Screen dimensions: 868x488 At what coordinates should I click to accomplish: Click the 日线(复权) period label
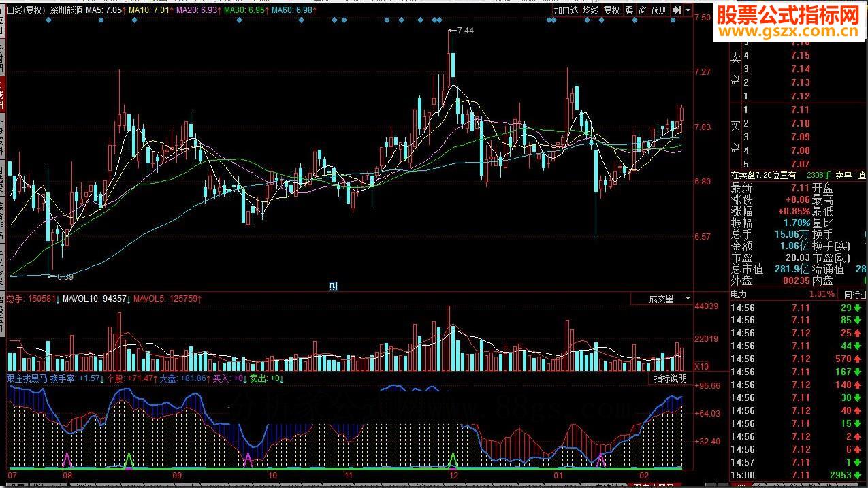(x=27, y=10)
